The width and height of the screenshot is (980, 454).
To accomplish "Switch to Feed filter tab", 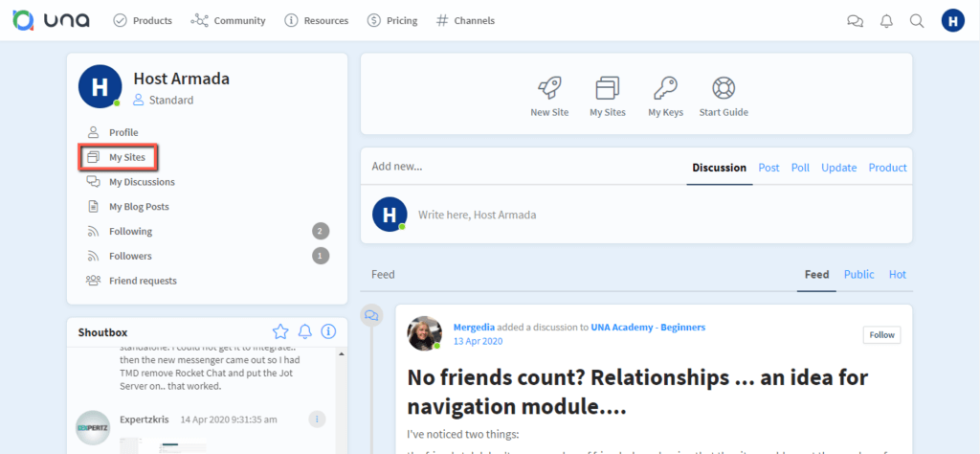I will coord(816,275).
